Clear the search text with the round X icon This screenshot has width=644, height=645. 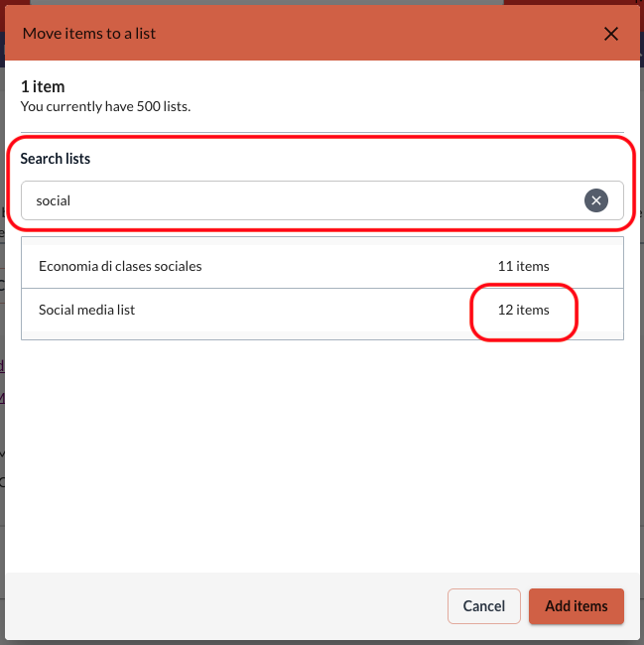click(x=596, y=200)
